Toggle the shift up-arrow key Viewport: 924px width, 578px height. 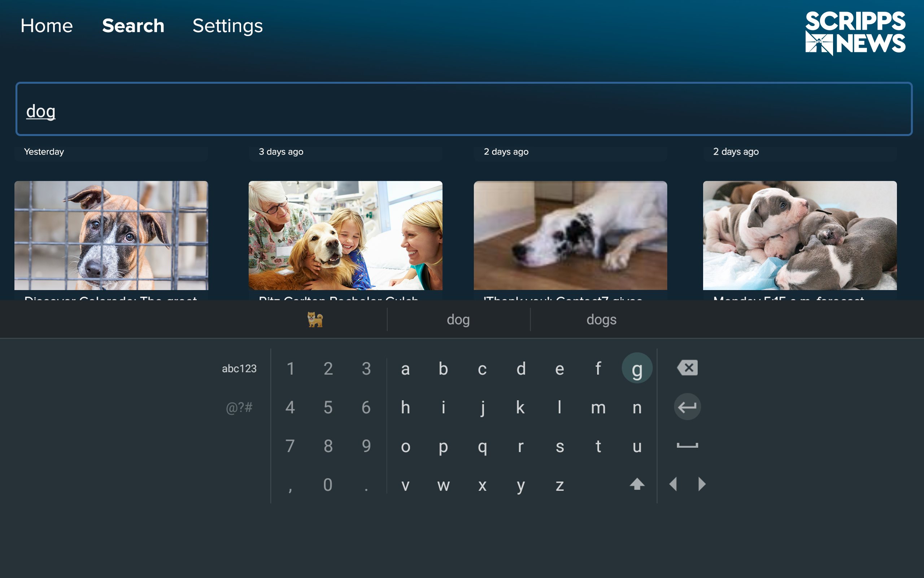click(637, 484)
